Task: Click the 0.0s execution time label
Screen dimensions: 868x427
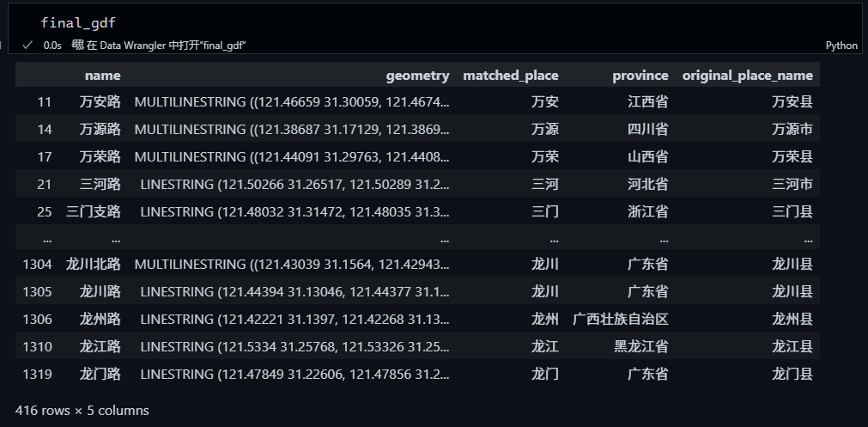Action: pyautogui.click(x=52, y=46)
